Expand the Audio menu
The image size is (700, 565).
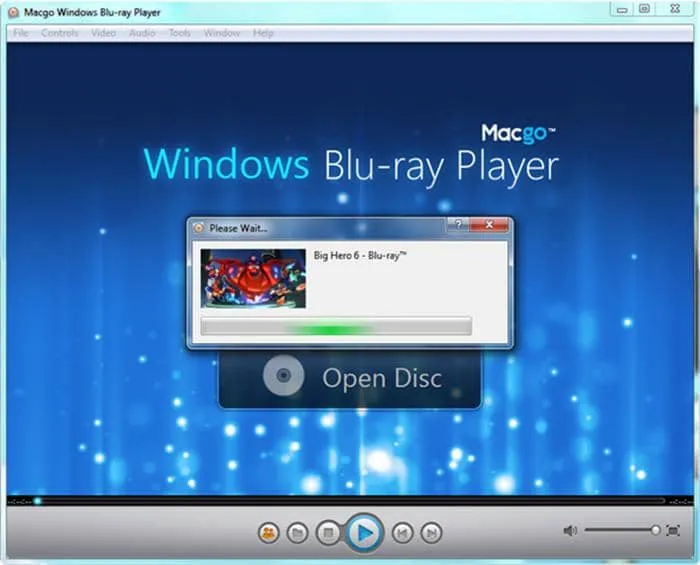pyautogui.click(x=142, y=33)
